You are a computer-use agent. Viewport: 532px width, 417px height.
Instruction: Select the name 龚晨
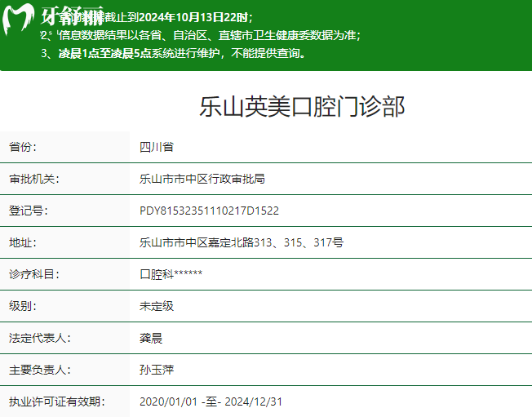tap(151, 338)
